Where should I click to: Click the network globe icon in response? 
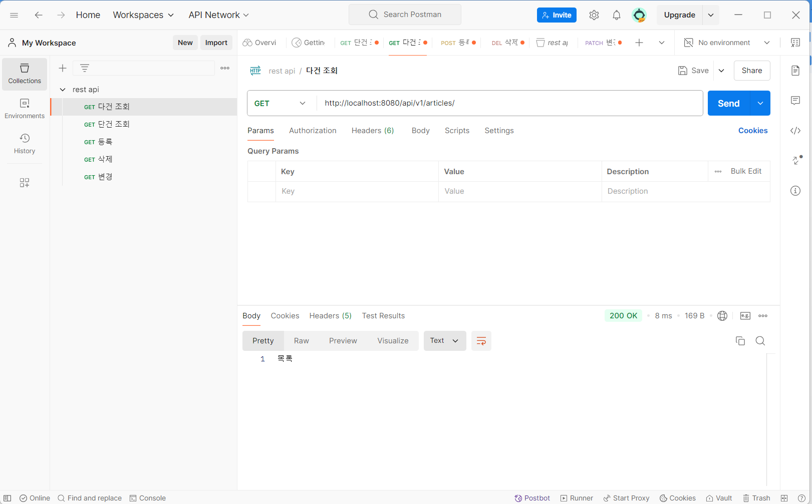point(722,316)
